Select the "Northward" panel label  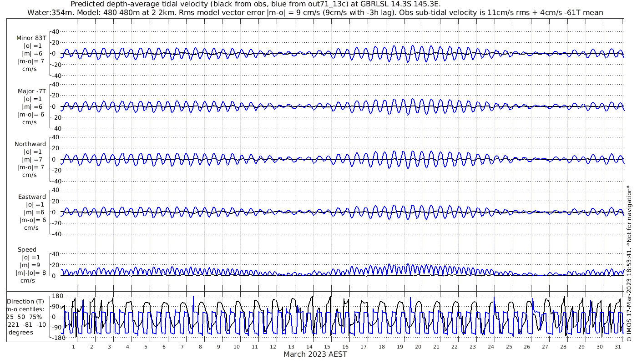coord(30,144)
